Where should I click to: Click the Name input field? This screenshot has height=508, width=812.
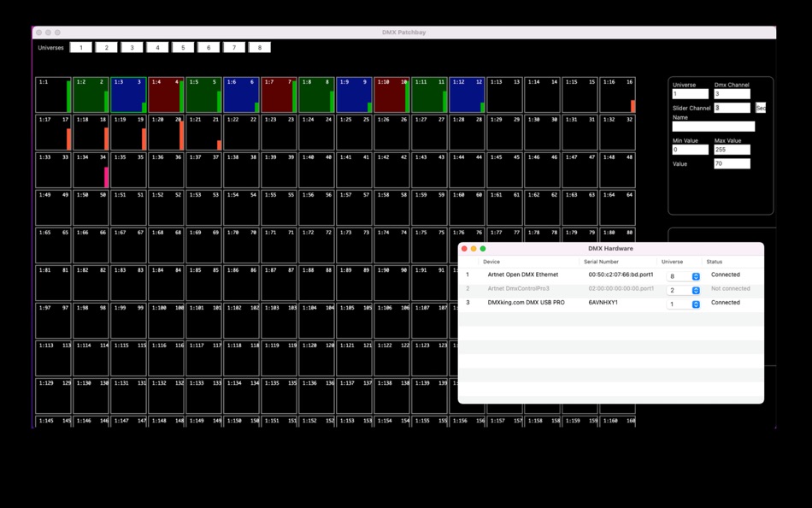[x=713, y=127]
